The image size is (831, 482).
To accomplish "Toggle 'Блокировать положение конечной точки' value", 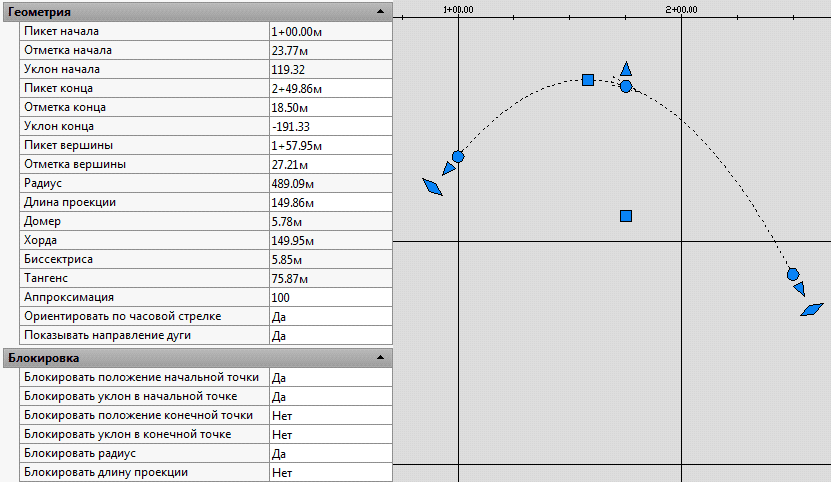I will 330,415.
